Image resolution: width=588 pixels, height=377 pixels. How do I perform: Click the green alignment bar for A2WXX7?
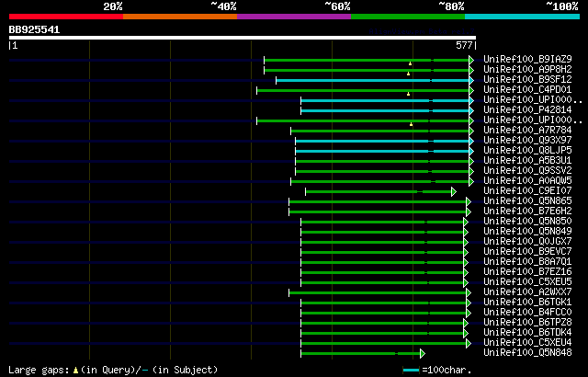[378, 293]
